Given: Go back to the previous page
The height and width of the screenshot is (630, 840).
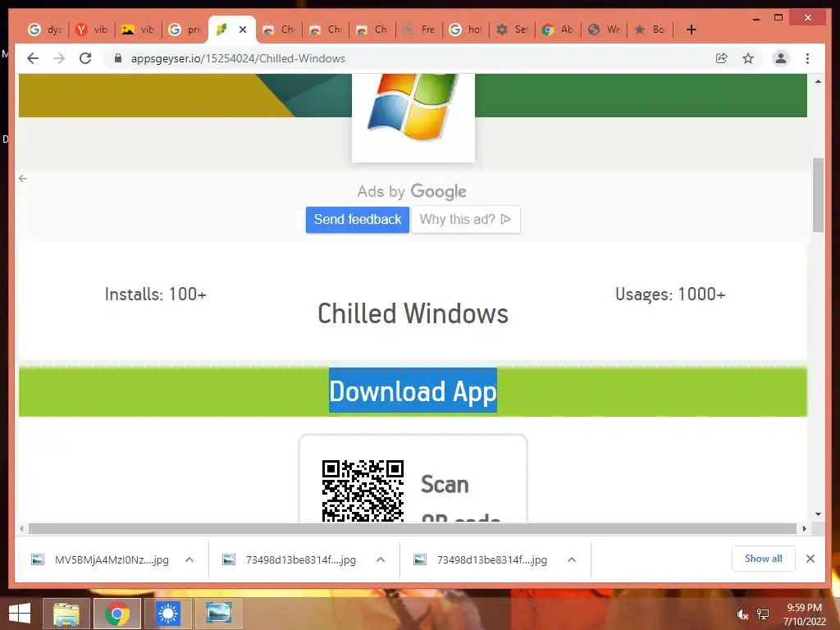Looking at the screenshot, I should click(33, 58).
